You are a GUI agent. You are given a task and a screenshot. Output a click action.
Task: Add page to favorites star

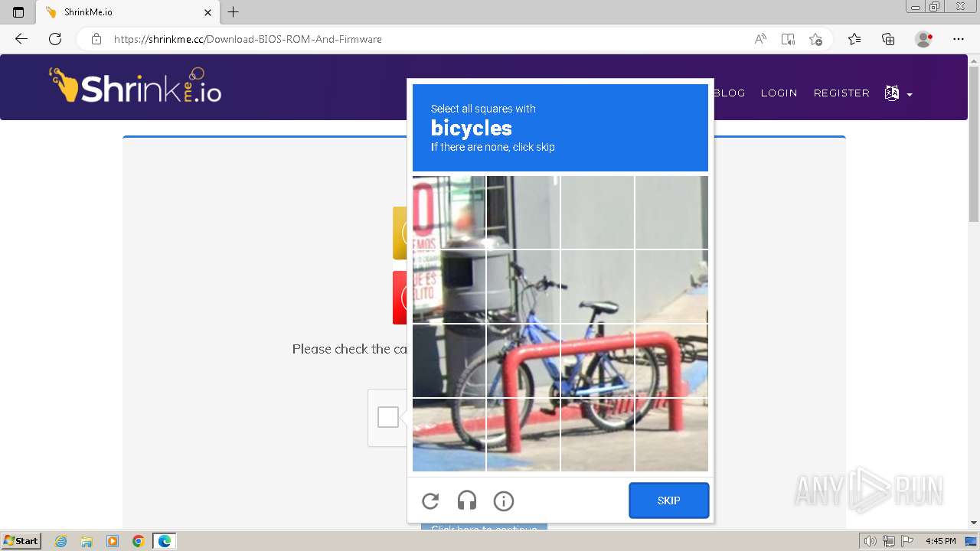tap(815, 39)
